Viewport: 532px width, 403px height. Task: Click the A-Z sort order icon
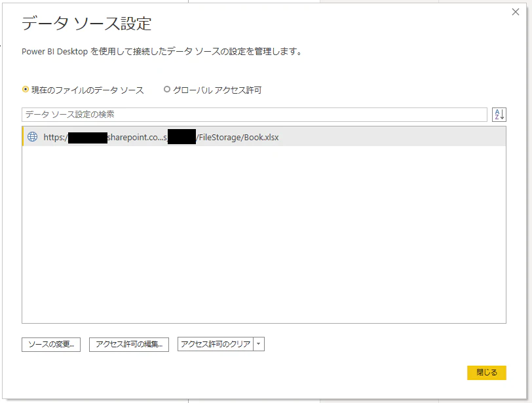[499, 115]
